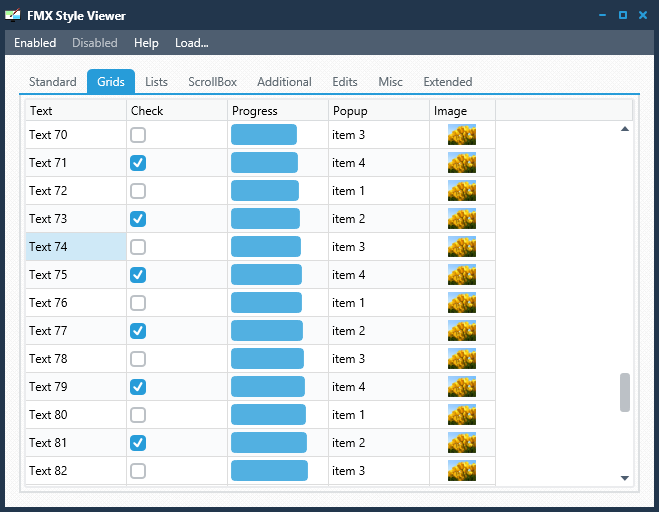
Task: Open the popup cell 'item 3' in Text 74 row
Action: (x=379, y=246)
